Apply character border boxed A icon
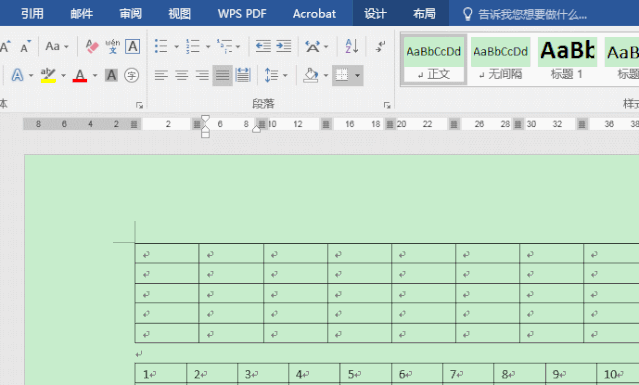The image size is (639, 385). [x=133, y=46]
